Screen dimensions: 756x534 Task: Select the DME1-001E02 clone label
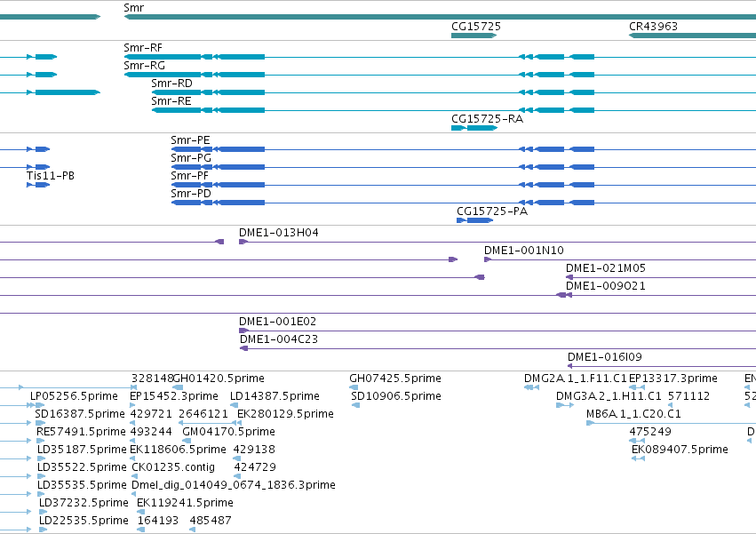278,322
